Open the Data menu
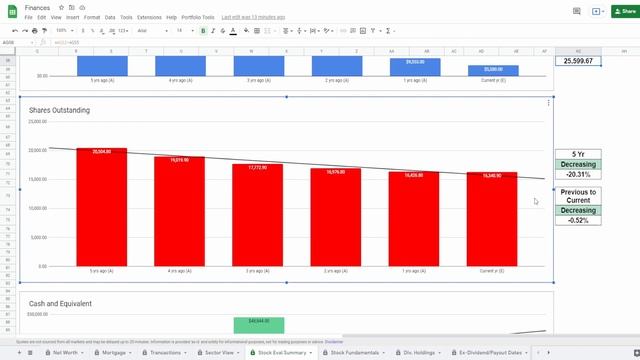The height and width of the screenshot is (360, 640). click(x=110, y=18)
